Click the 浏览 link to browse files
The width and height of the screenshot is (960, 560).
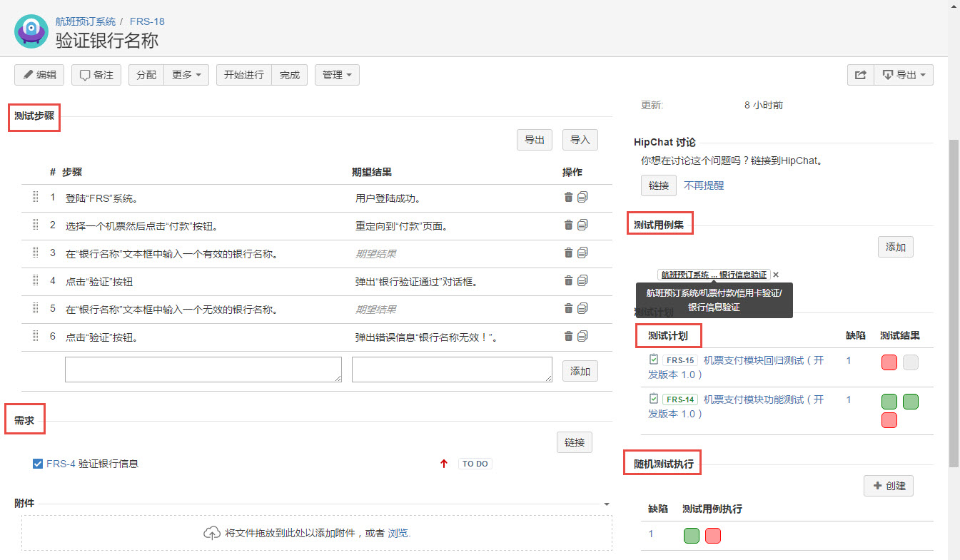click(x=398, y=533)
